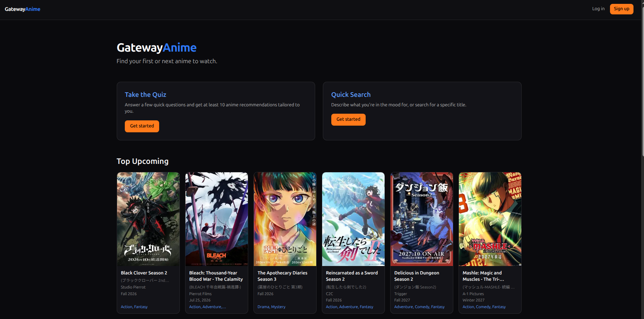Open the Take the Quiz heading
The width and height of the screenshot is (644, 319).
pyautogui.click(x=145, y=95)
